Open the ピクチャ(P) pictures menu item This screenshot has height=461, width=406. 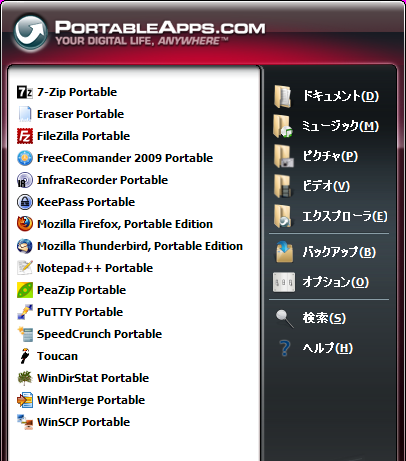tap(330, 156)
